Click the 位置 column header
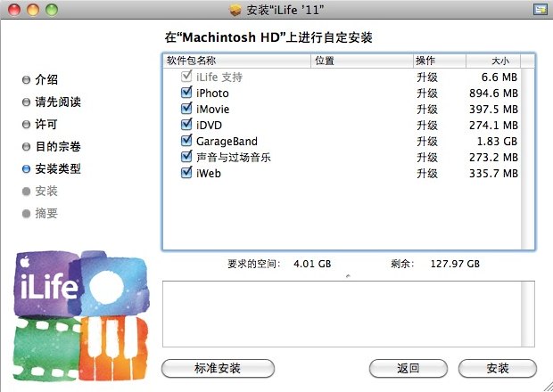 coord(362,61)
